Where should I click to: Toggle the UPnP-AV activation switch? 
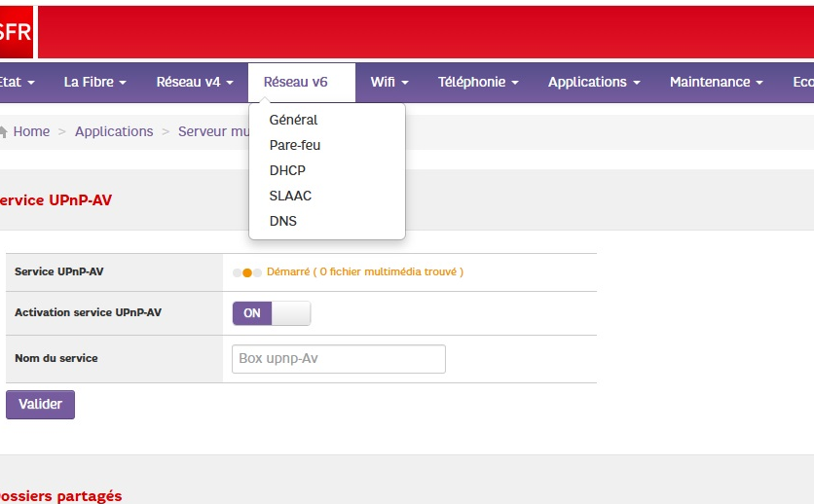[x=272, y=313]
